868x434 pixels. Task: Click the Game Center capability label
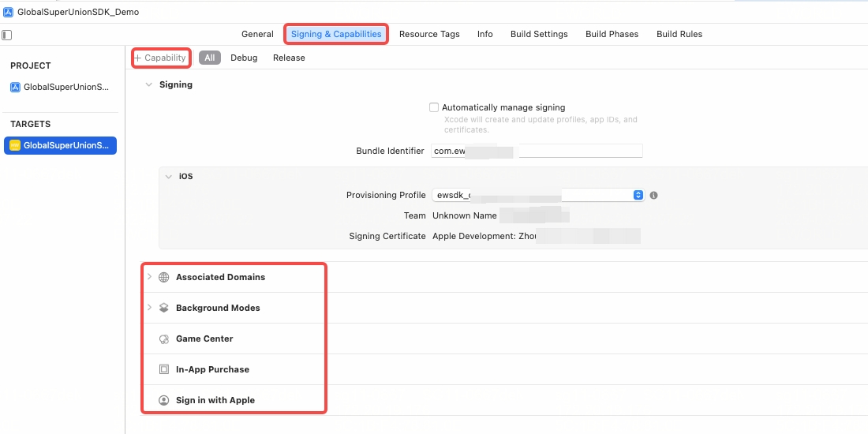204,339
